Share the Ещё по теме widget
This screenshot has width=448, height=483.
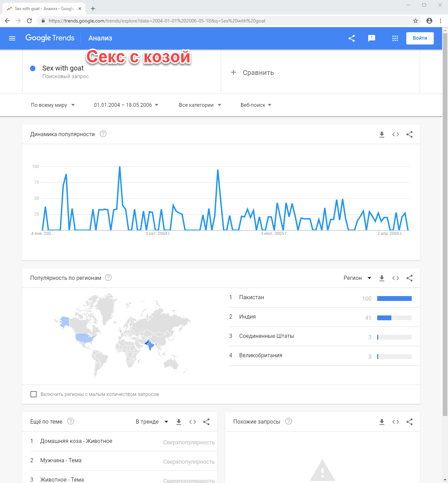point(206,422)
